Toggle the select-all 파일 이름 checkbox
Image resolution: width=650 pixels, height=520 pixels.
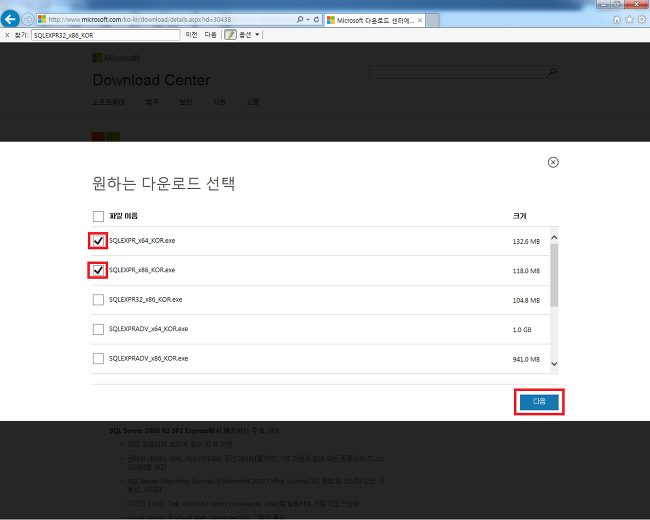tap(98, 216)
